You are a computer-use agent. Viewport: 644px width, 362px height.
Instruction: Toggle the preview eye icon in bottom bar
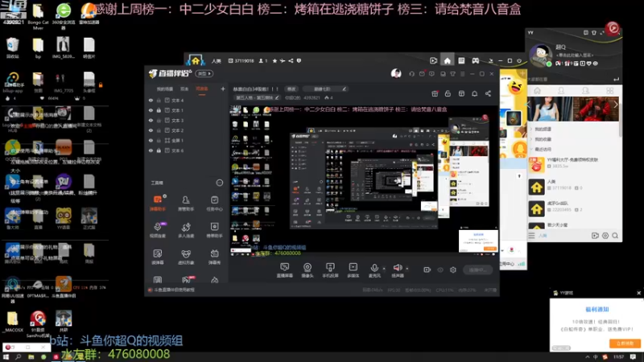440,269
